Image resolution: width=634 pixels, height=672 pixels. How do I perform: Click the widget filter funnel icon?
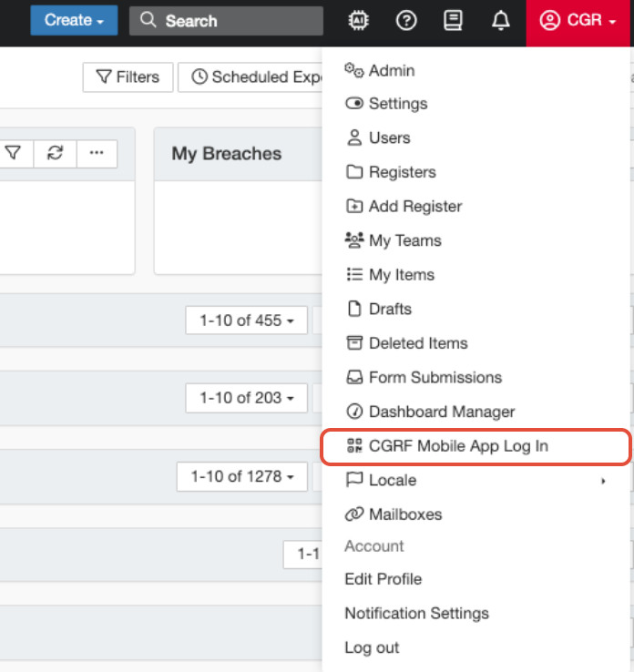pos(13,153)
